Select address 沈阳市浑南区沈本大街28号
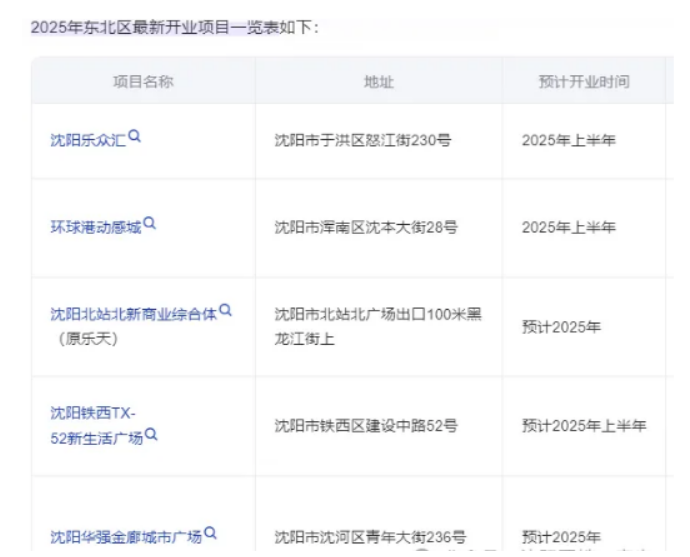690x557 pixels. (366, 227)
